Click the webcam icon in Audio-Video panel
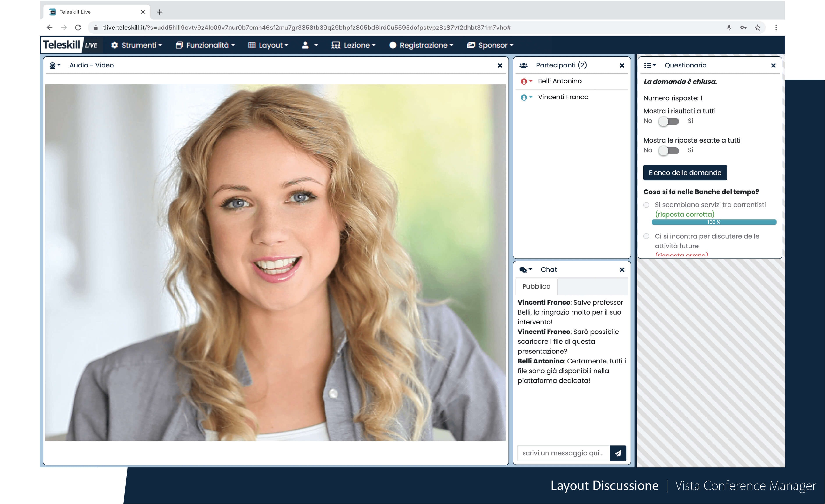 click(x=53, y=65)
